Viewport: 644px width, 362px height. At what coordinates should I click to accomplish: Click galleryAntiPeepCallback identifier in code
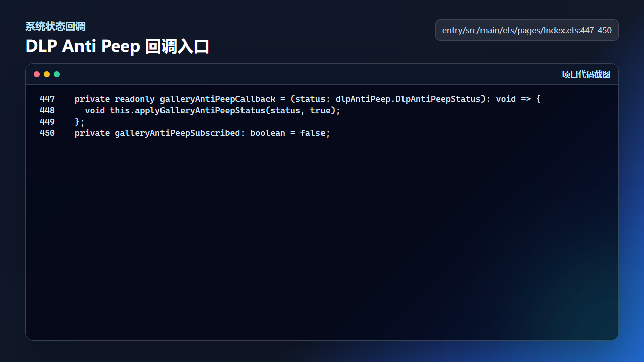(x=217, y=99)
